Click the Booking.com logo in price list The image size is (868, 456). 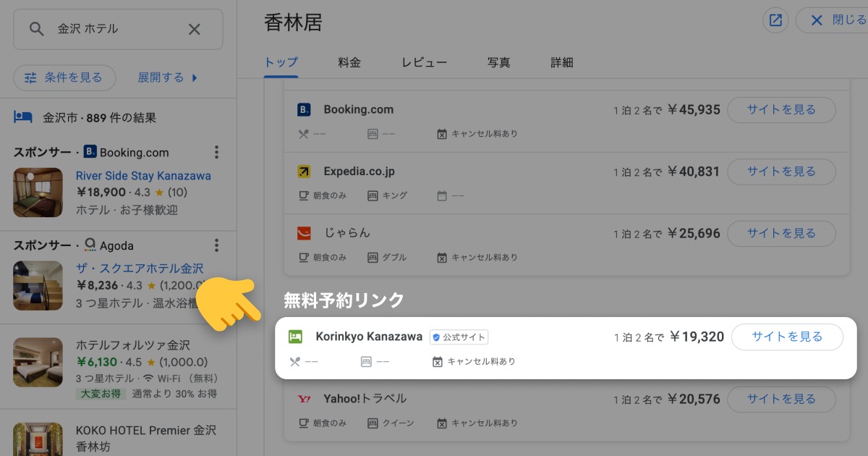click(x=304, y=110)
